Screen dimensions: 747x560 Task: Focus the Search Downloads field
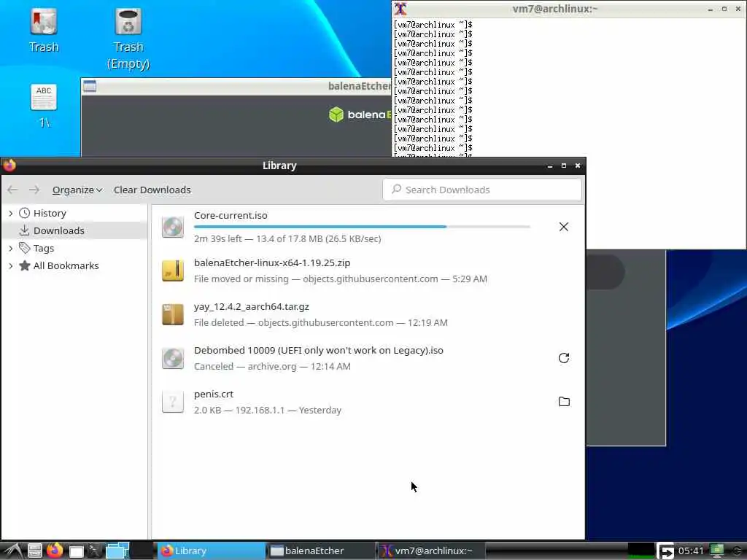pyautogui.click(x=481, y=190)
